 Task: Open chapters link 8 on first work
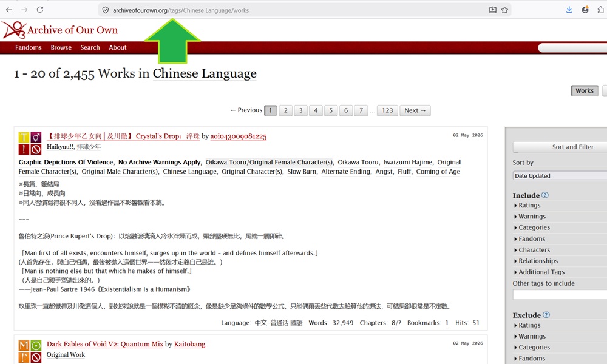coord(393,323)
